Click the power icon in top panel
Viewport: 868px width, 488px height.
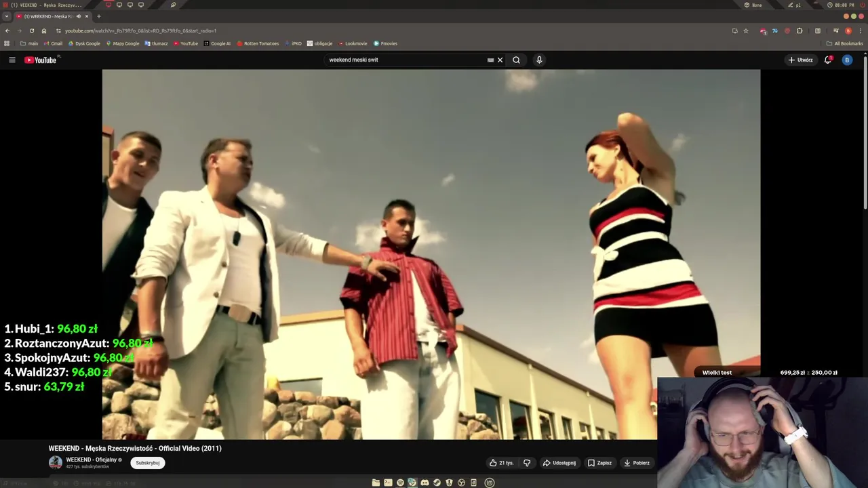tap(863, 5)
